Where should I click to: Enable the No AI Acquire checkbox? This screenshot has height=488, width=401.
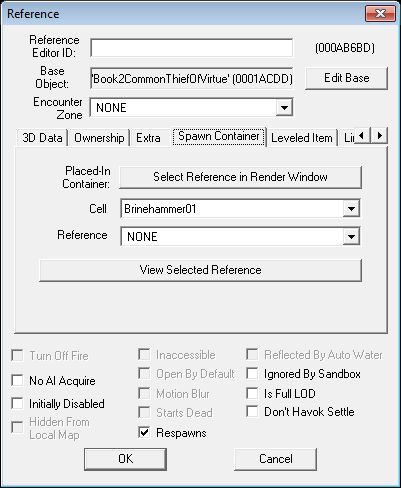tap(17, 380)
